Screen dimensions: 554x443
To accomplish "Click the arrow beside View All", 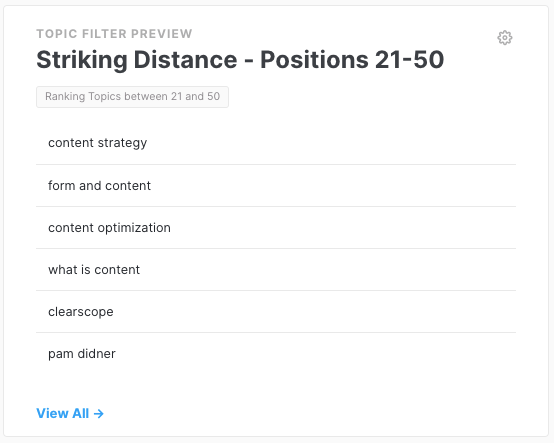I will pos(99,413).
